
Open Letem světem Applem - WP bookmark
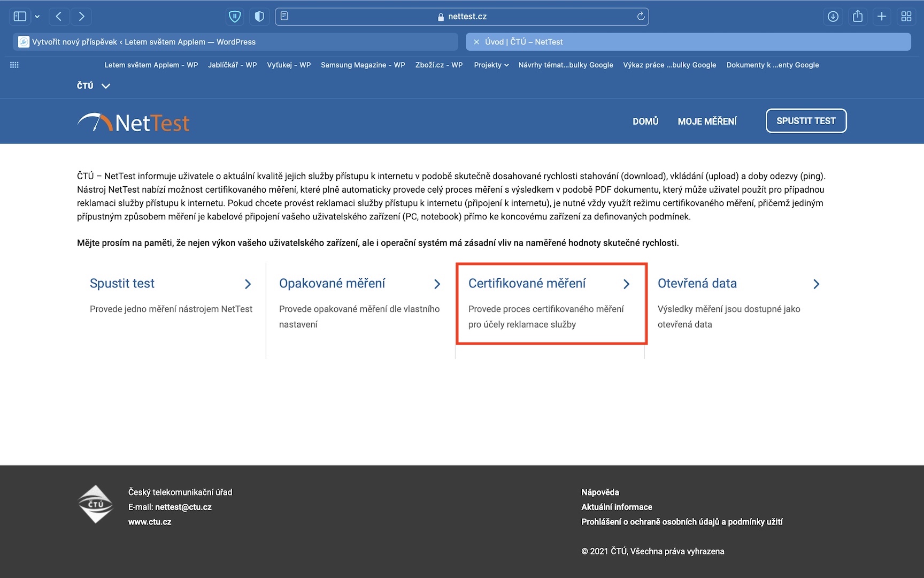pos(151,65)
